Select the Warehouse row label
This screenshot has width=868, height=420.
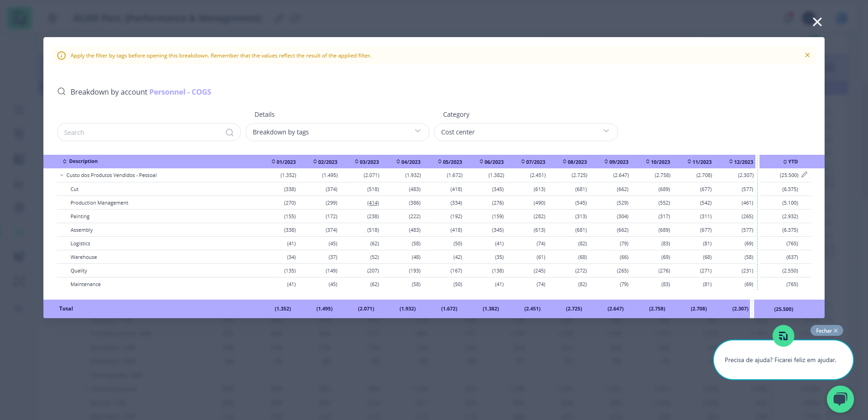(x=84, y=257)
